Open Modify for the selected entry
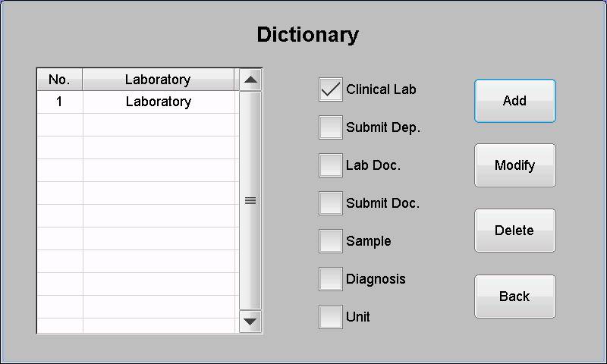Viewport: 607px width, 364px height. (515, 165)
